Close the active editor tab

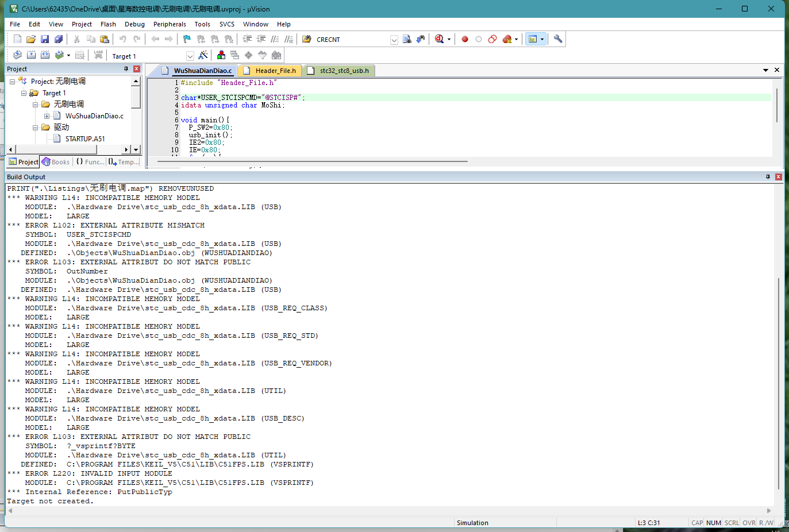point(777,70)
